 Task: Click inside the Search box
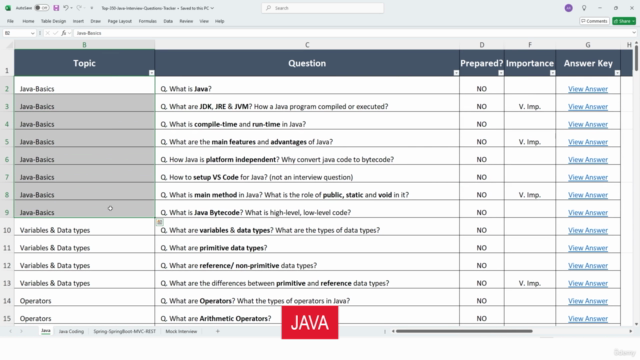(x=322, y=8)
